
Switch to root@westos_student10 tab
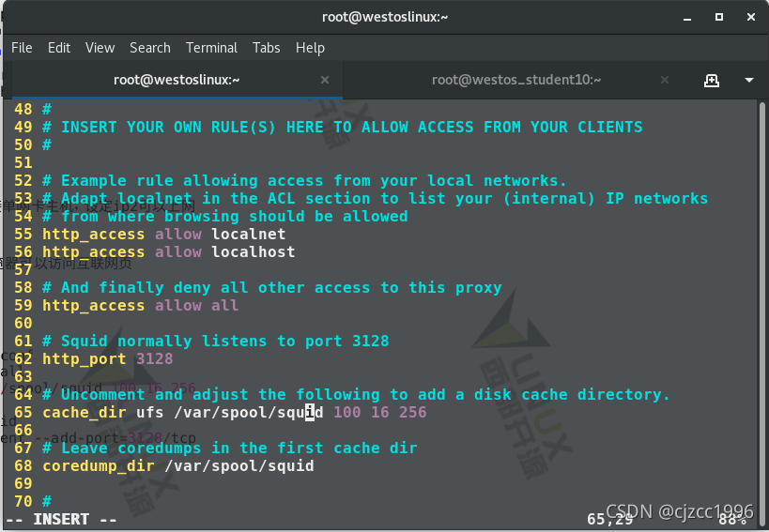[515, 80]
